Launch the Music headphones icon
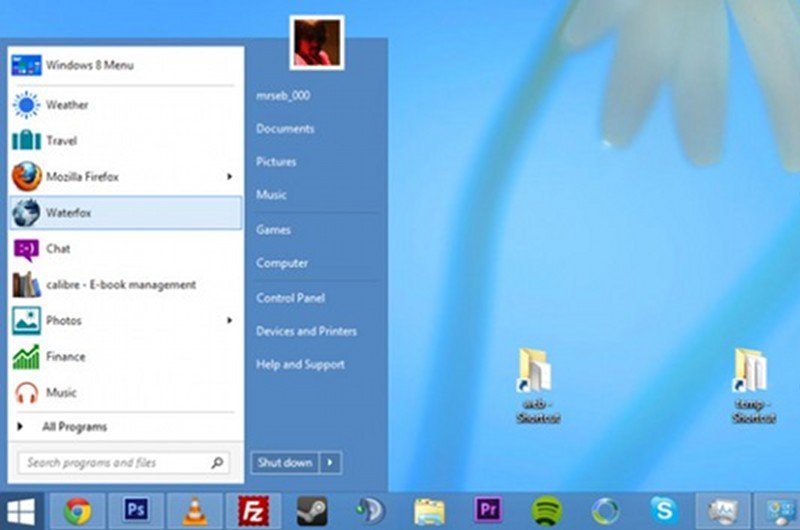This screenshot has width=800, height=530. [27, 393]
